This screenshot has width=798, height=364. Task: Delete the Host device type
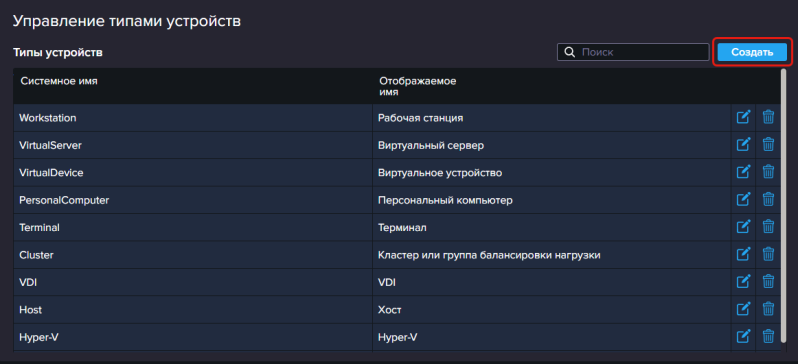[768, 309]
